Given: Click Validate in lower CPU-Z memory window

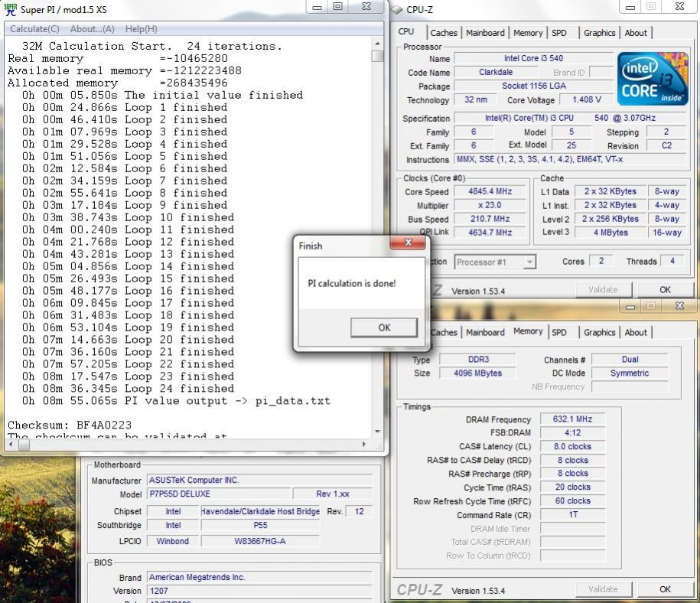Looking at the screenshot, I should [x=603, y=589].
